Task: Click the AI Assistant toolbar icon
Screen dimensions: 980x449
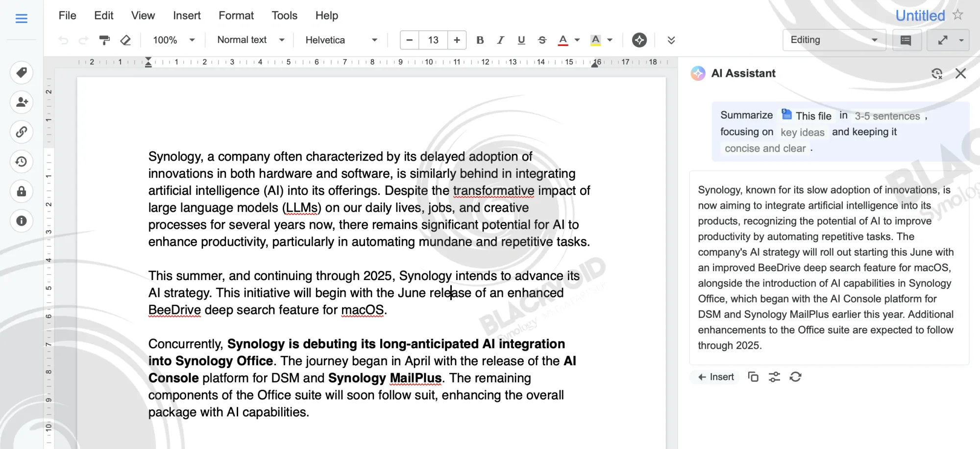Action: point(639,40)
